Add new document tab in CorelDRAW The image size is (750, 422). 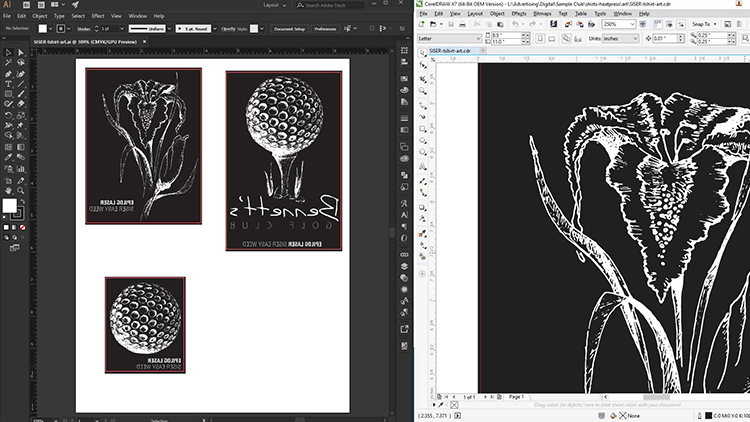[483, 51]
